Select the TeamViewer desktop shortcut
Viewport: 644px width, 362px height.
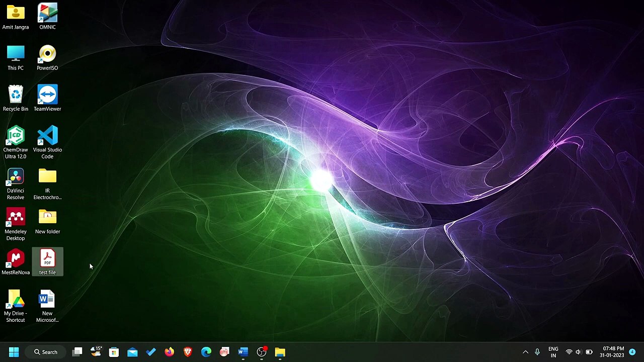click(x=47, y=99)
